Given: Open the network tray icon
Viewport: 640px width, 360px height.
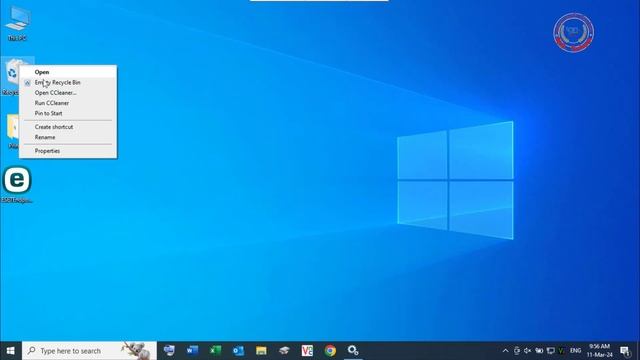Looking at the screenshot, I should pyautogui.click(x=551, y=351).
